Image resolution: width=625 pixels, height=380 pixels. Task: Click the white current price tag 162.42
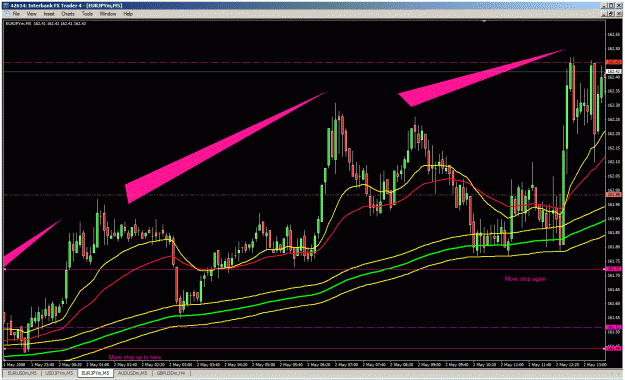coord(614,71)
